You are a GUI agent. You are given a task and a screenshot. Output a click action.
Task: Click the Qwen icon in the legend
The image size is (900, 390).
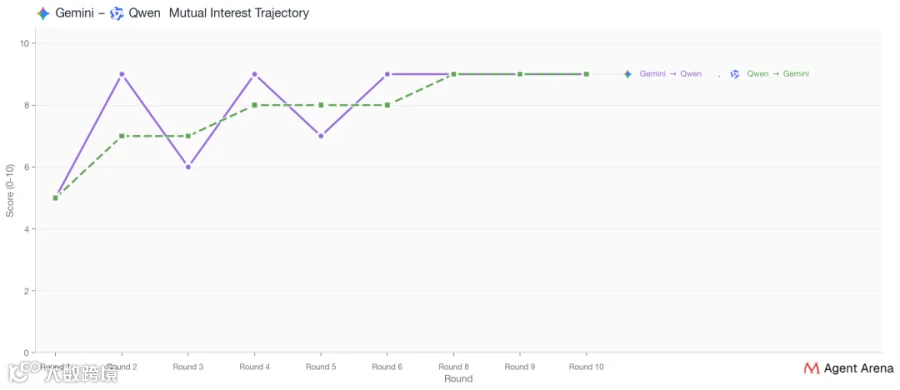click(x=735, y=74)
